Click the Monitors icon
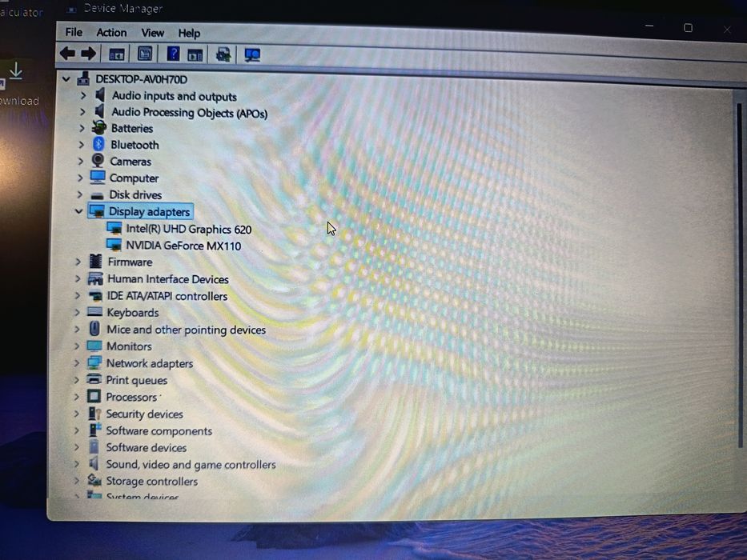 94,346
